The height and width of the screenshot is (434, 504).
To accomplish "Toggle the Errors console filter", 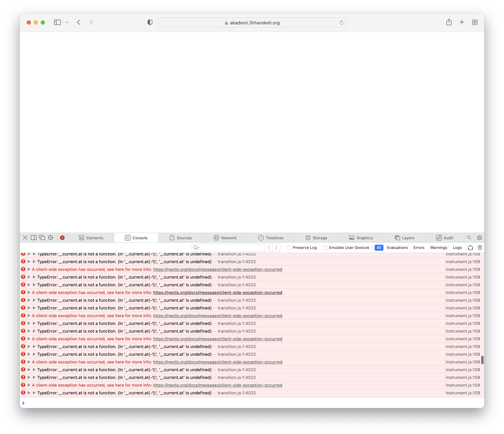I will [x=419, y=248].
